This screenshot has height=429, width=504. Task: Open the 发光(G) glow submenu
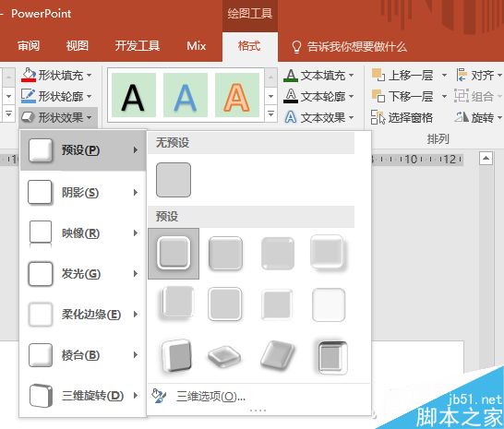83,274
